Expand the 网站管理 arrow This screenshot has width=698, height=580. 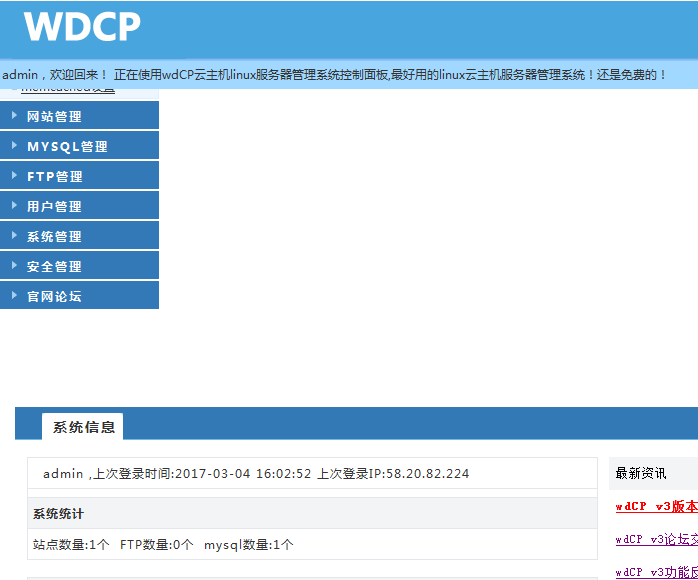(x=14, y=116)
